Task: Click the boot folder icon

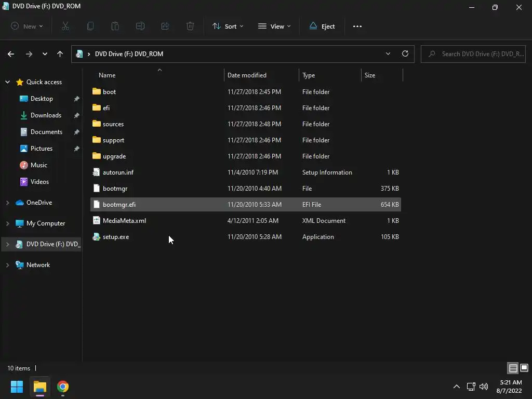Action: [x=96, y=91]
